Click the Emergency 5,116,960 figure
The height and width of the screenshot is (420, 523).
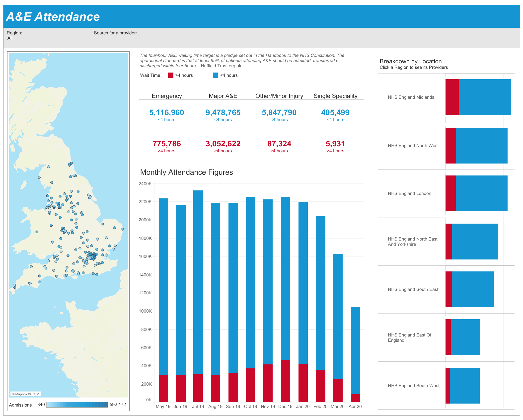[x=166, y=113]
